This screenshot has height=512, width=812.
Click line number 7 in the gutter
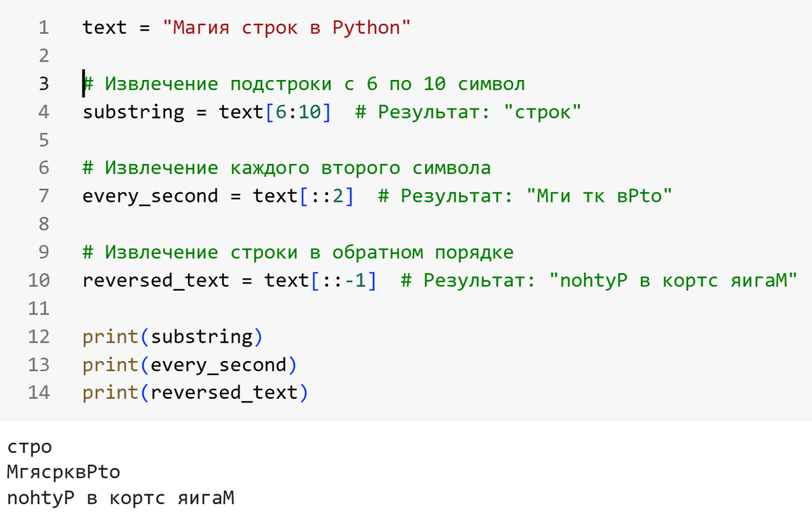(x=43, y=196)
